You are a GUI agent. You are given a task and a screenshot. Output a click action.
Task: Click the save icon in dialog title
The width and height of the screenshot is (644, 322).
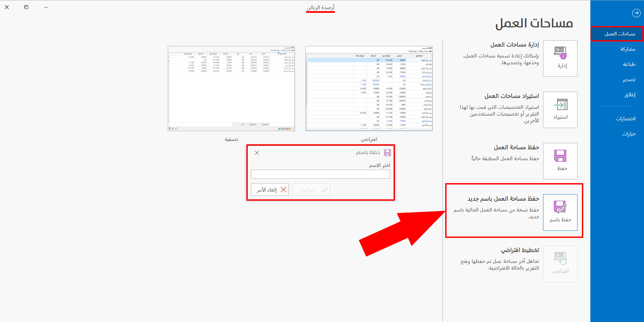(387, 153)
